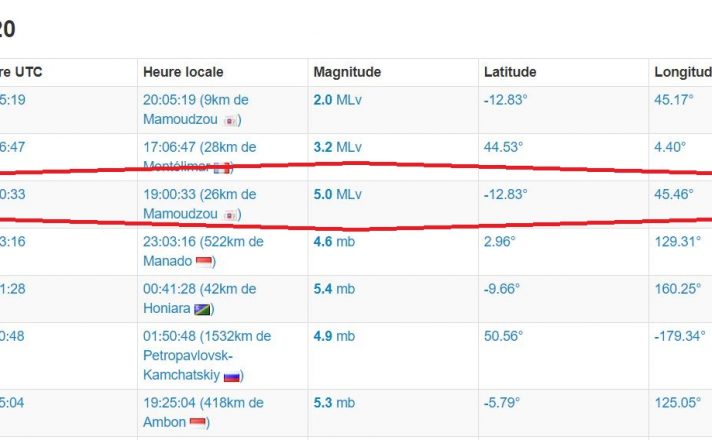Viewport: 712px width, 440px height.
Task: Click the Magnitude column header
Action: tap(347, 72)
